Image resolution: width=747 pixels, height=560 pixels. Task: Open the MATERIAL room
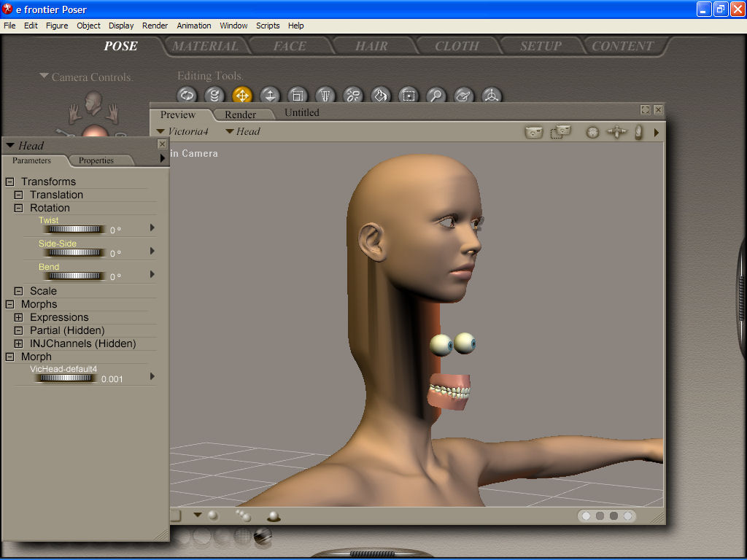coord(205,46)
